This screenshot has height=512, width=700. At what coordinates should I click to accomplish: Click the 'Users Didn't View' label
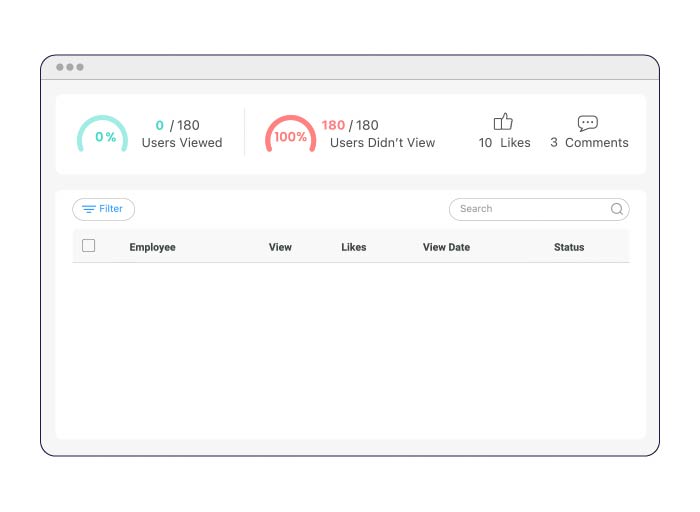tap(383, 143)
